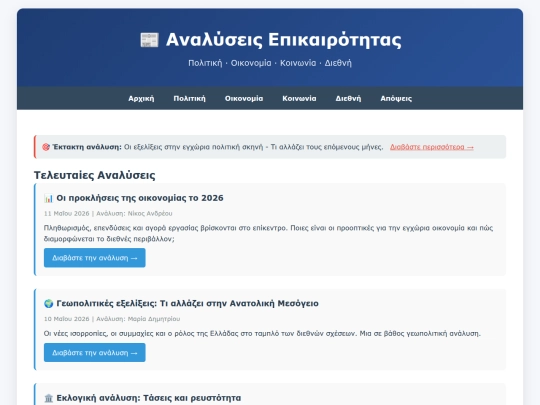This screenshot has height=405, width=540.
Task: Click the red alert icon before Έκτακτη ανάλυση
Action: (x=46, y=147)
